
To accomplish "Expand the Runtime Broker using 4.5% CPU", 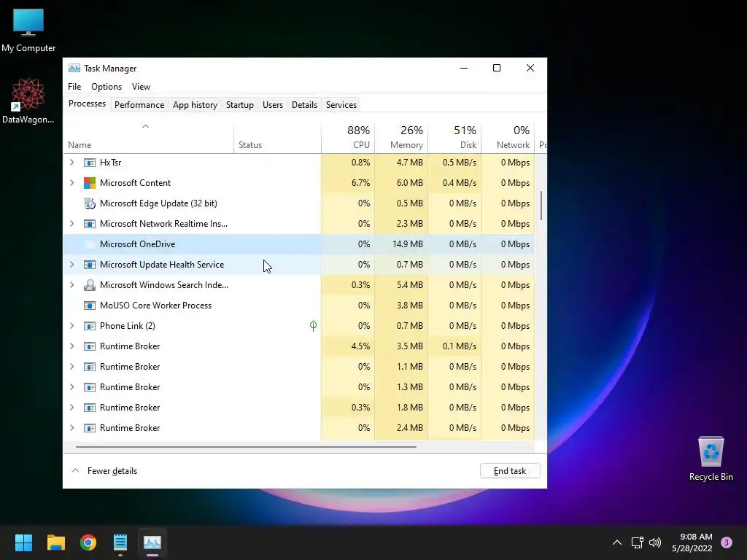I will [72, 346].
